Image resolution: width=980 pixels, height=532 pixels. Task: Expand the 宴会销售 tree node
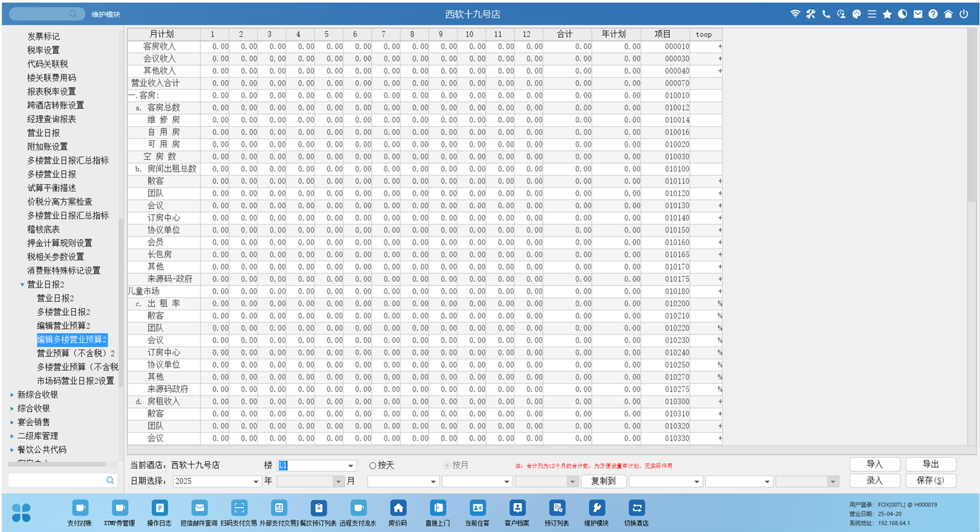tap(12, 422)
